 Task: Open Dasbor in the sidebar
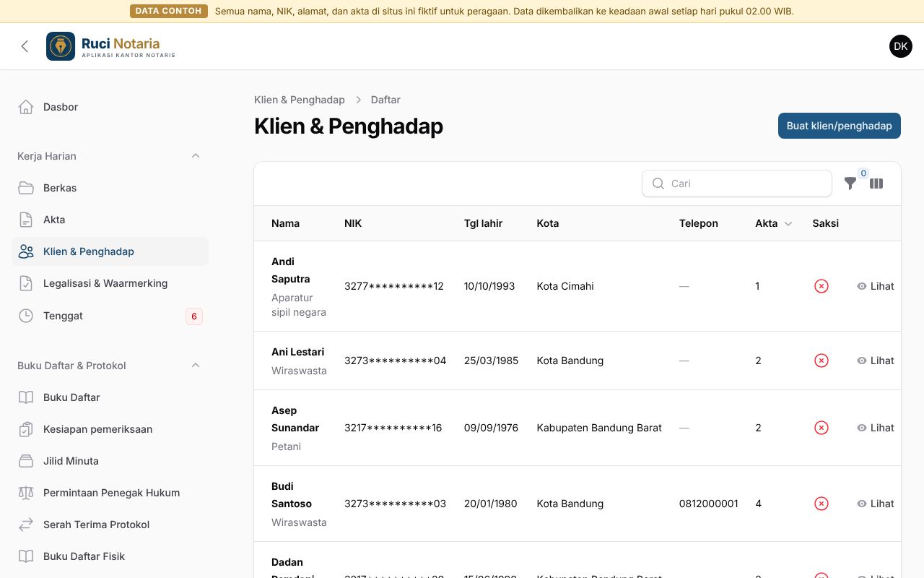pyautogui.click(x=110, y=107)
